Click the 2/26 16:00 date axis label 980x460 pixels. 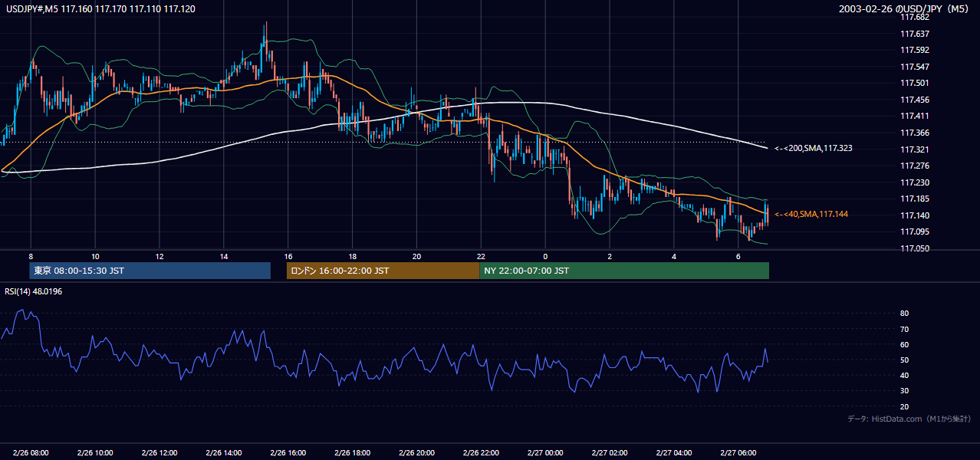(288, 453)
